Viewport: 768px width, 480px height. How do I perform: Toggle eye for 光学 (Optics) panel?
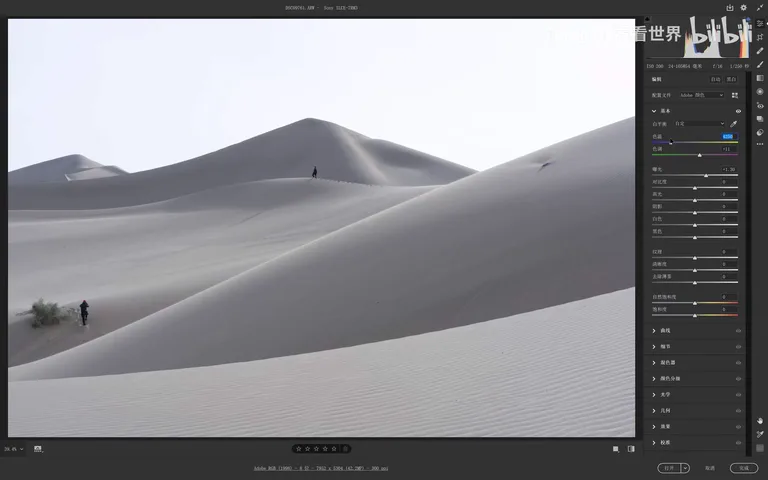tap(738, 395)
